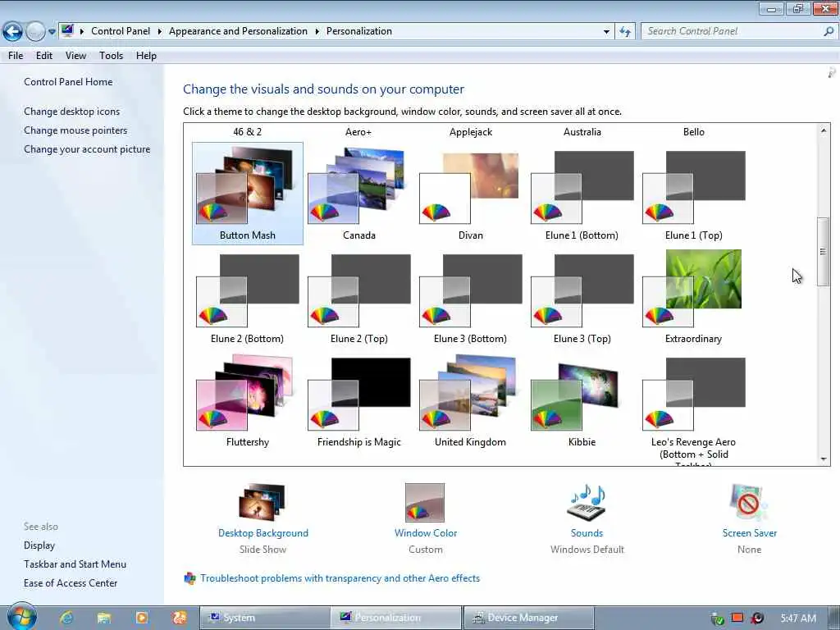Switch to the Device Manager taskbar window
Screen dimensions: 840x630
pyautogui.click(x=529, y=618)
